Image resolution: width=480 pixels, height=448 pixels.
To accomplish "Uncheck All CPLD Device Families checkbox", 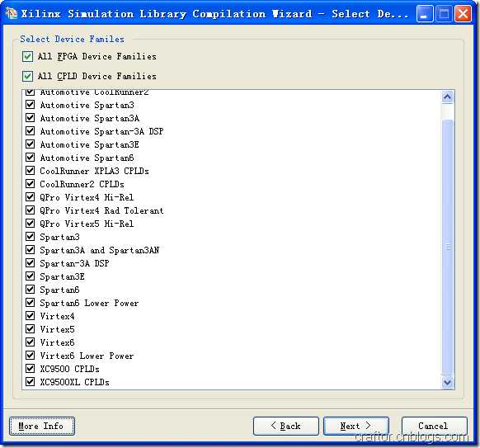I will pos(27,76).
